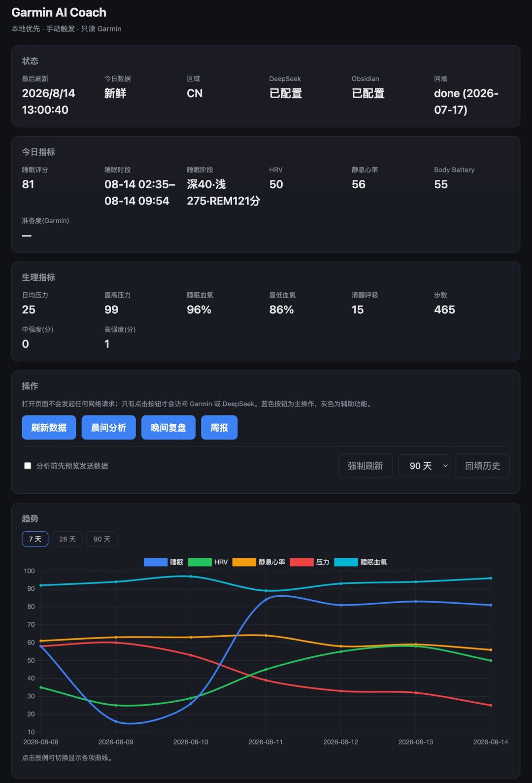
Task: Click the 日均压力 value 25
Action: 29,309
